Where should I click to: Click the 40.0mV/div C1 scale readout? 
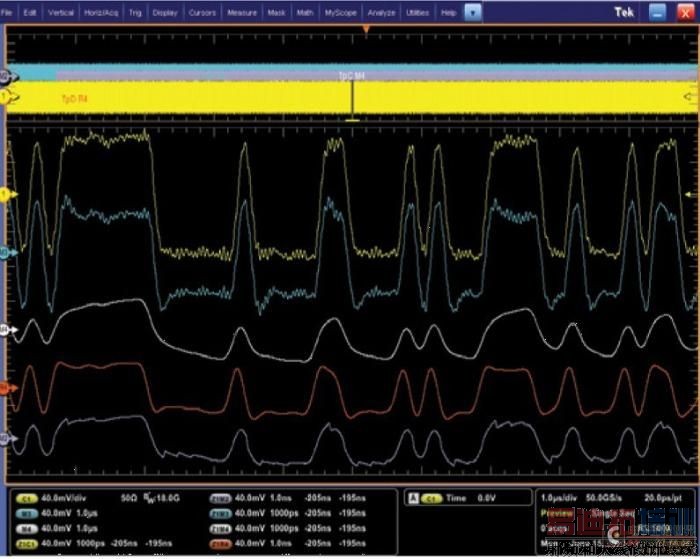click(x=63, y=498)
